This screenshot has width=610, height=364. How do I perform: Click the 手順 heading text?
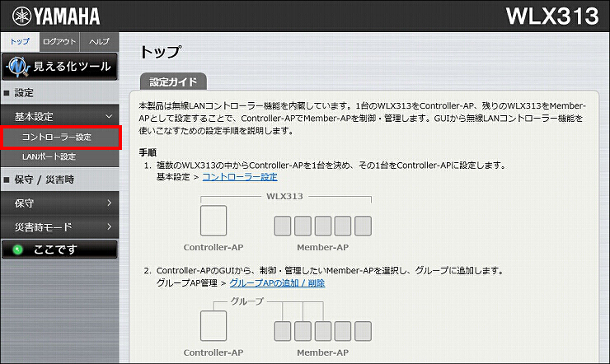click(148, 152)
